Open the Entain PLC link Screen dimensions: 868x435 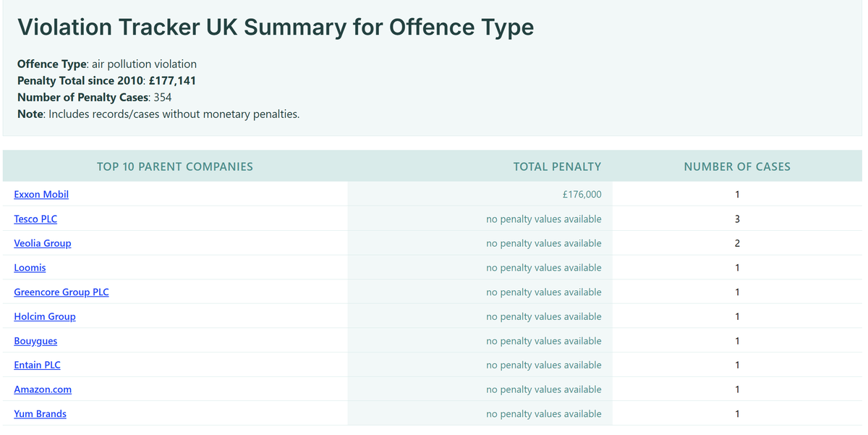(37, 365)
